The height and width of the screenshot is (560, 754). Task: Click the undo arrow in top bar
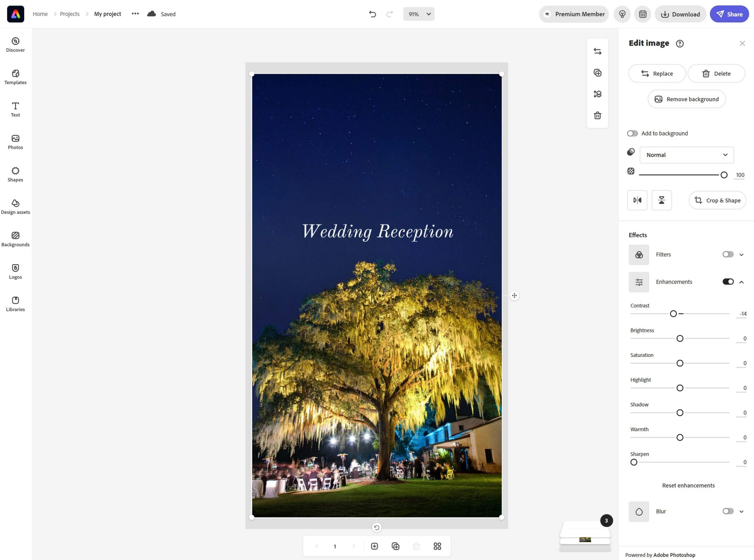click(372, 14)
